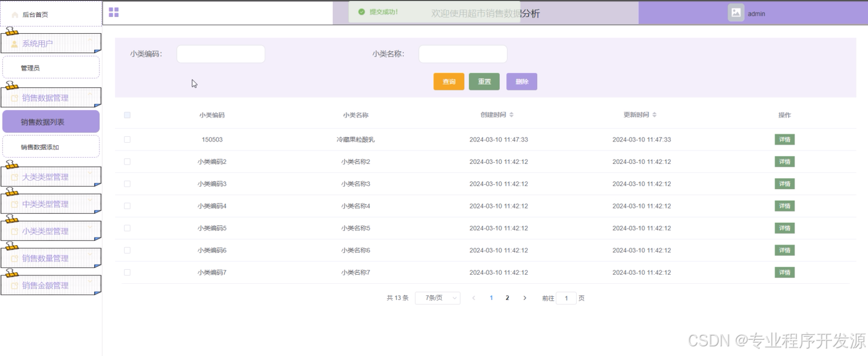Expand 中类类型管理 using its chevron
This screenshot has height=356, width=868.
pos(90,201)
